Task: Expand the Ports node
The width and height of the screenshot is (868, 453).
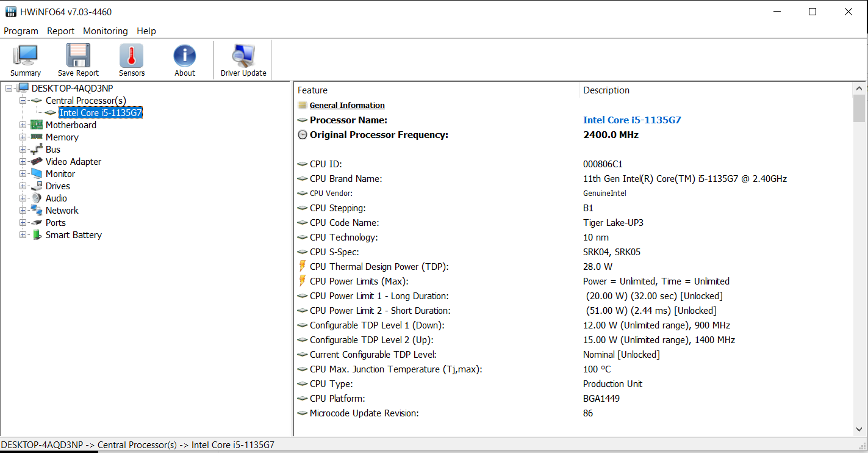Action: point(23,223)
